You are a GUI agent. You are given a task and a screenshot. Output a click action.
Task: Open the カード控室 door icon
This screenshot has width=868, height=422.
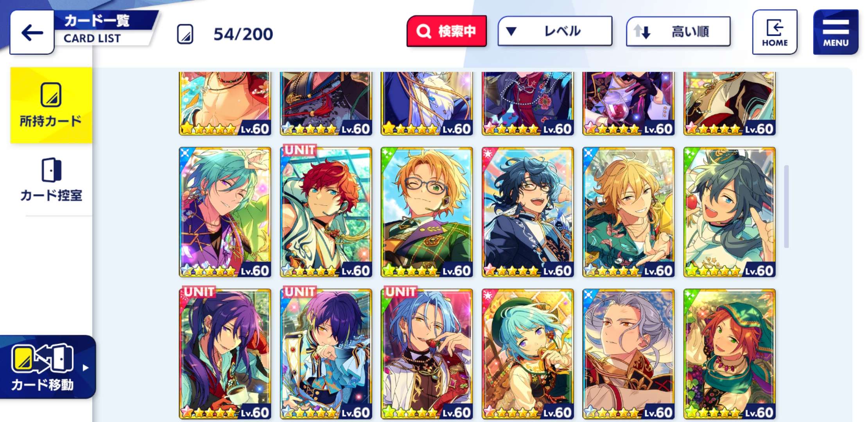(x=51, y=170)
